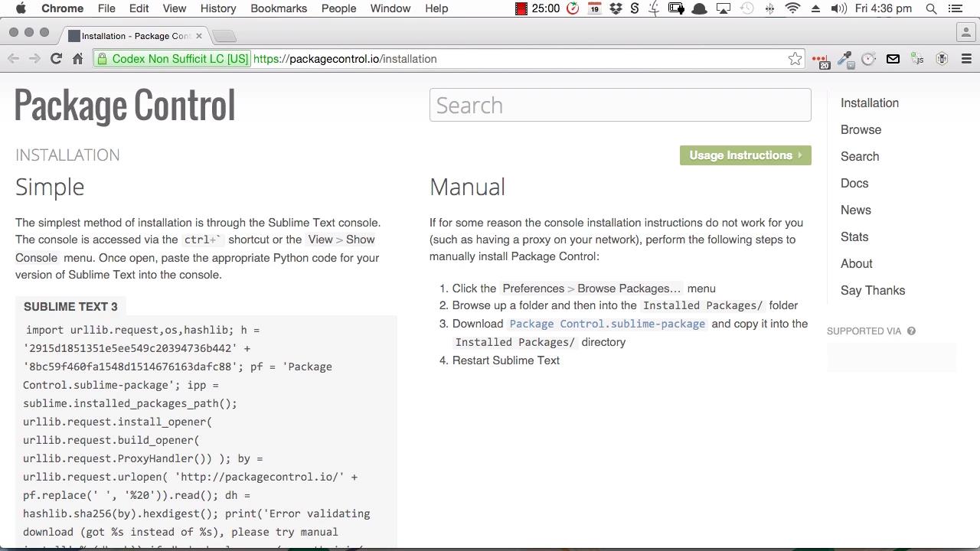Open the browser home page
The height and width of the screenshot is (551, 980).
tap(77, 59)
